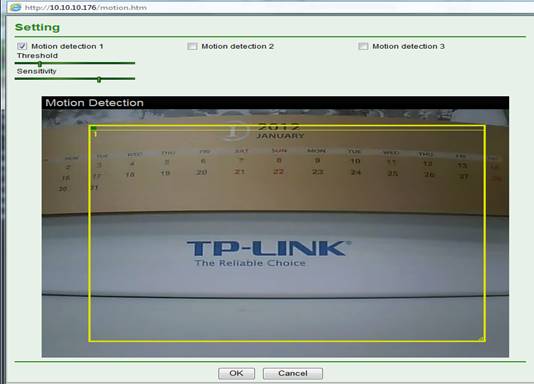Click the green handle at region's top-left corner

tap(94, 128)
